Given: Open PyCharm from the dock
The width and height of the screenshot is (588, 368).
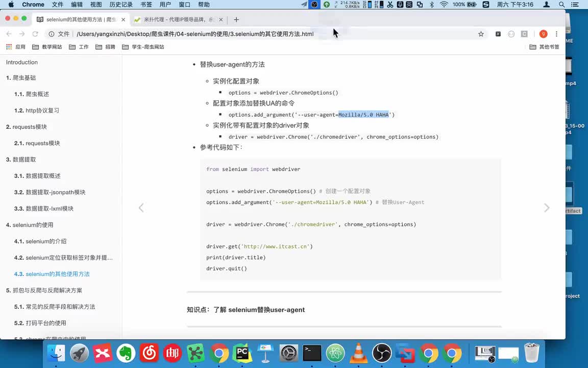Looking at the screenshot, I should coord(242,353).
